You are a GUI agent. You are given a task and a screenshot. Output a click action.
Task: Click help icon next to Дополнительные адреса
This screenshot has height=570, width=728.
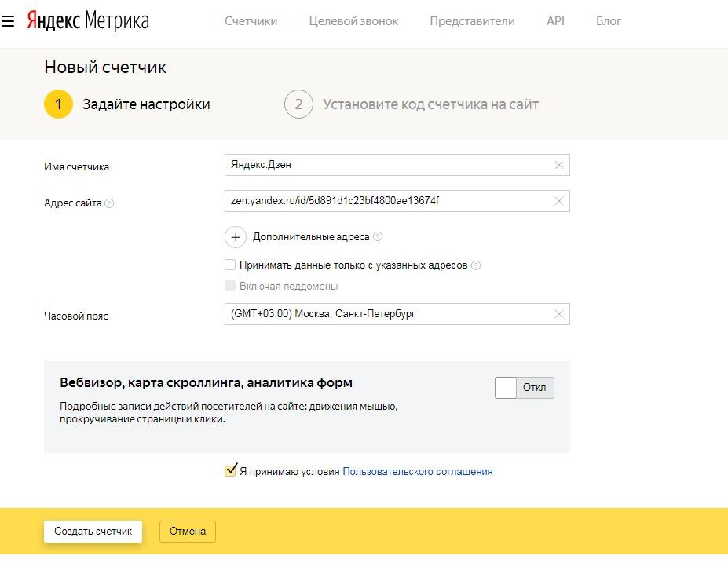(x=378, y=236)
